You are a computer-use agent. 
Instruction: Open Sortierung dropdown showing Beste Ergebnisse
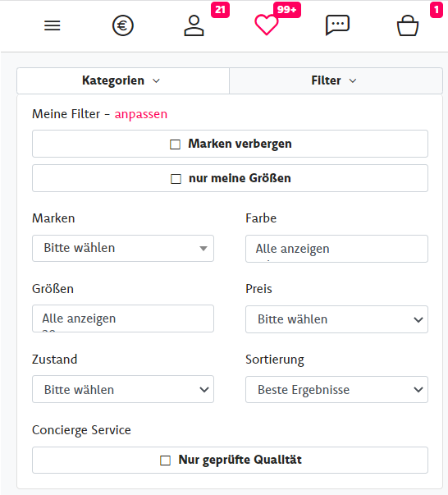(336, 389)
